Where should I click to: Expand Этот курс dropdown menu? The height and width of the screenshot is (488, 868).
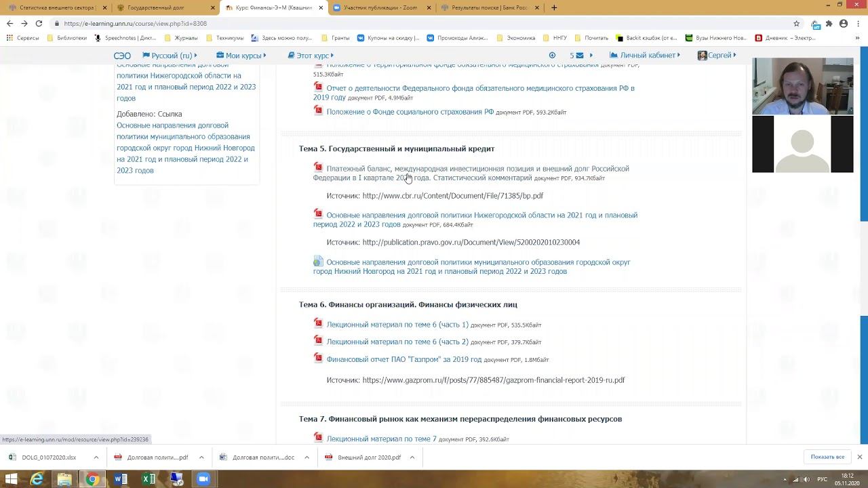[x=311, y=56]
